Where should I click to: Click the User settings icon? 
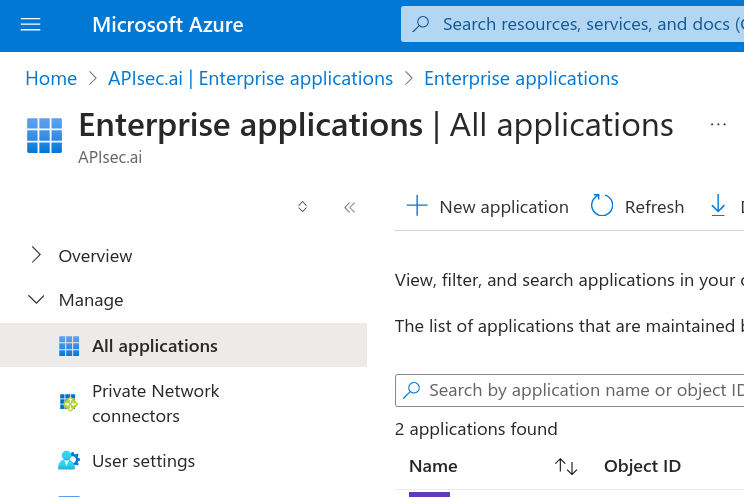click(x=69, y=461)
